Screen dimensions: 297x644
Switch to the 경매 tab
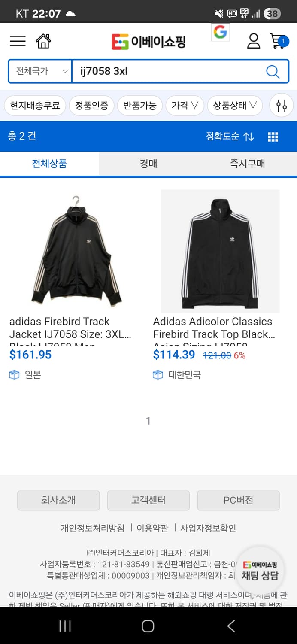148,164
